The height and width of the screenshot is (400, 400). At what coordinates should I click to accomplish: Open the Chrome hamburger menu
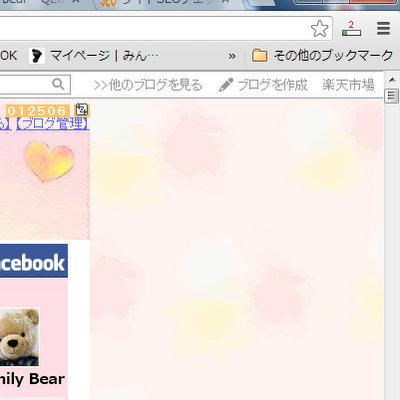tap(383, 29)
